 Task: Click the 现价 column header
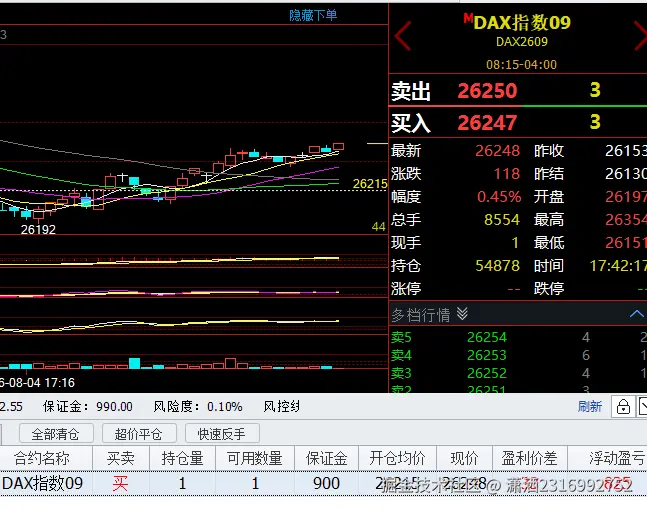[x=464, y=458]
